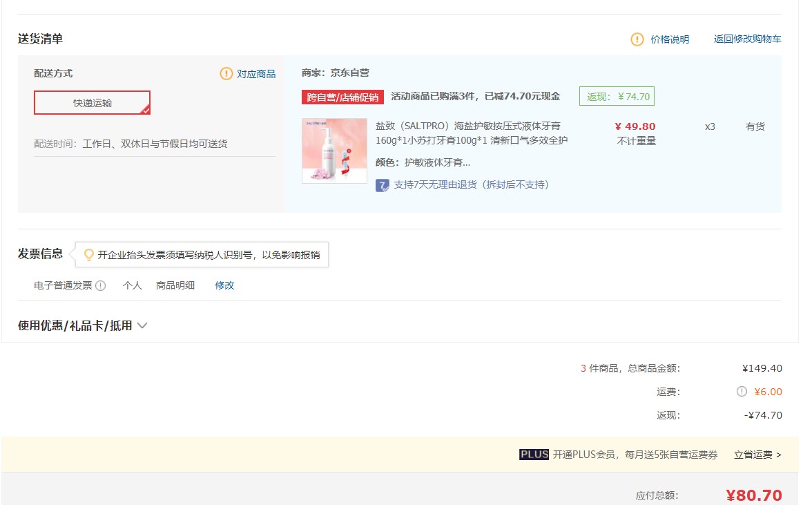Click the 商品明细 invoice content text

(x=175, y=285)
